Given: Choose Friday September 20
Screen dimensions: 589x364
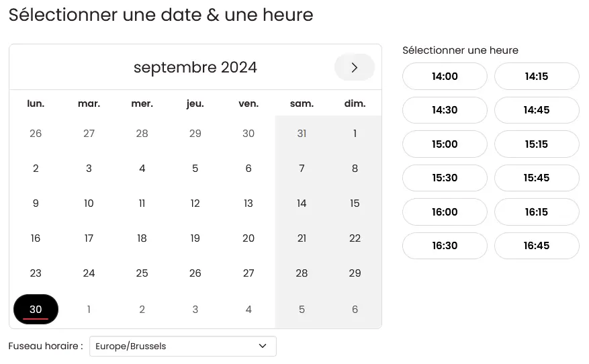Looking at the screenshot, I should (248, 238).
